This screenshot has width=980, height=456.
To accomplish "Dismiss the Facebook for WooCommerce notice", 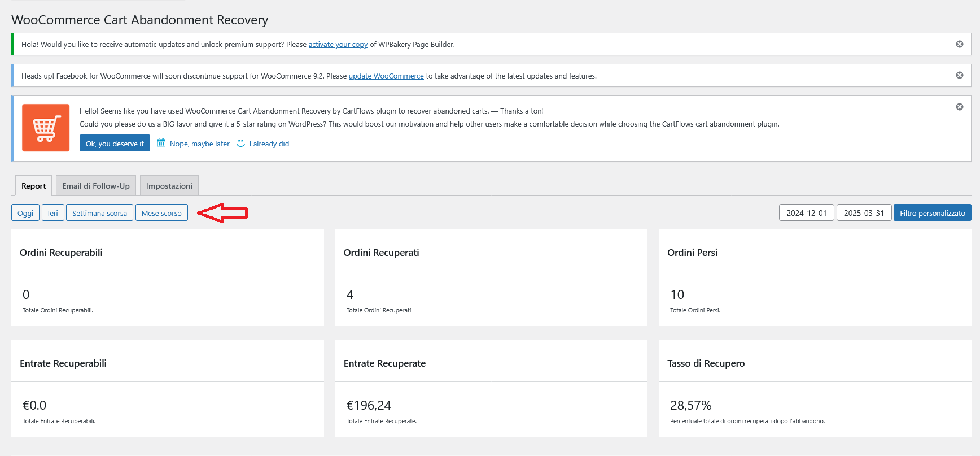I will click(959, 75).
